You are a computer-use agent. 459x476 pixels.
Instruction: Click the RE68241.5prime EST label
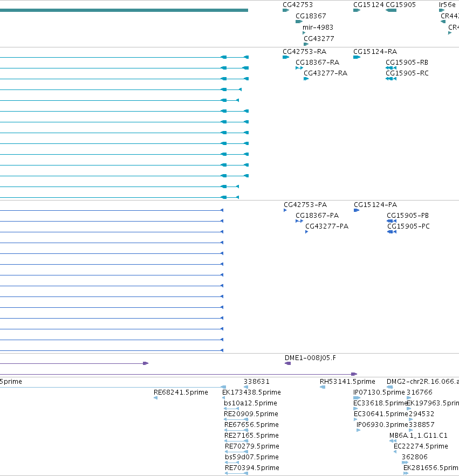pyautogui.click(x=181, y=392)
